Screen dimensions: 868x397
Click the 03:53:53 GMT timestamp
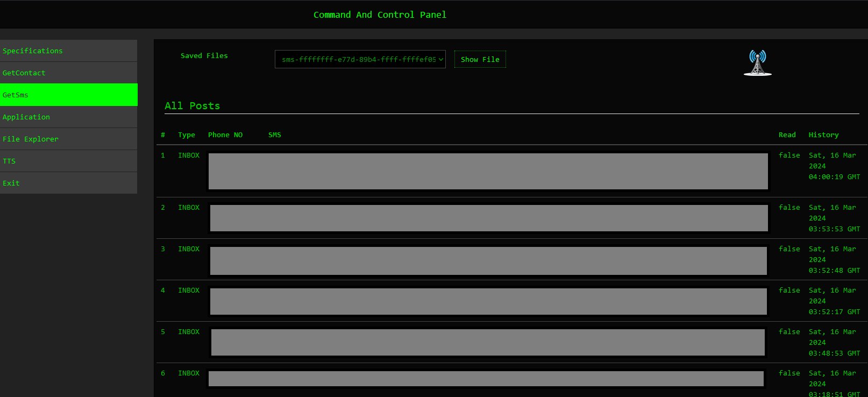click(x=834, y=229)
